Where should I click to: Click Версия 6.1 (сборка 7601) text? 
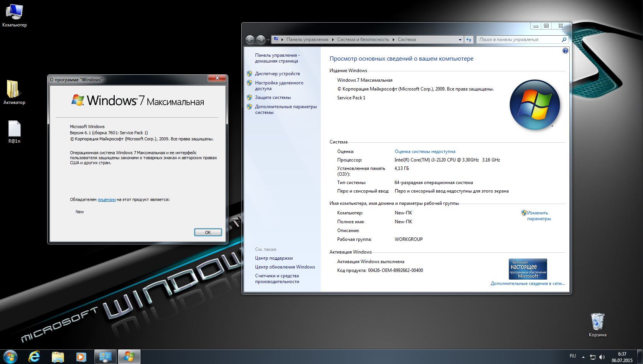(109, 133)
